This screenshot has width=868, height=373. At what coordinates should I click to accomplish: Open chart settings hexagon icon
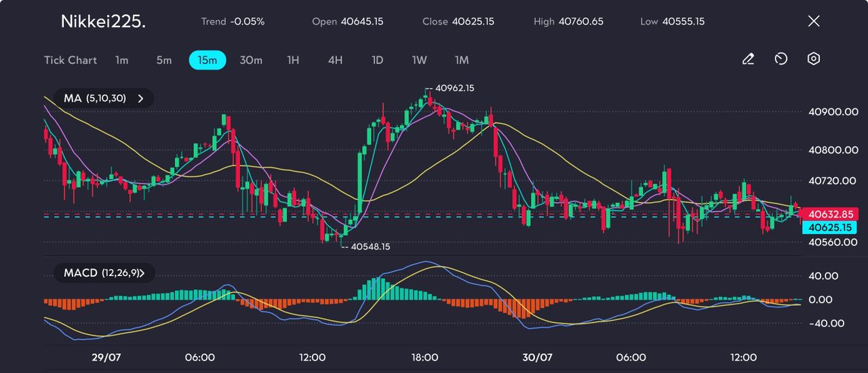[814, 59]
